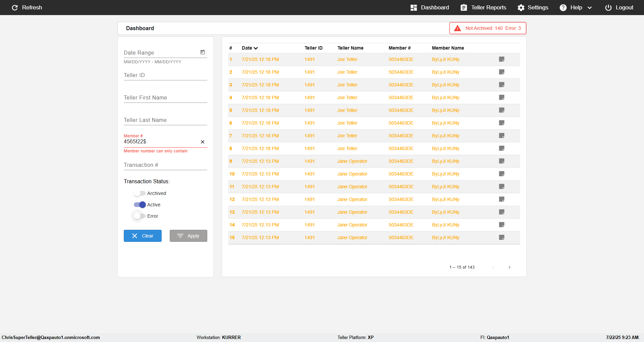644x342 pixels.
Task: Click the blue Clear button
Action: pyautogui.click(x=143, y=236)
